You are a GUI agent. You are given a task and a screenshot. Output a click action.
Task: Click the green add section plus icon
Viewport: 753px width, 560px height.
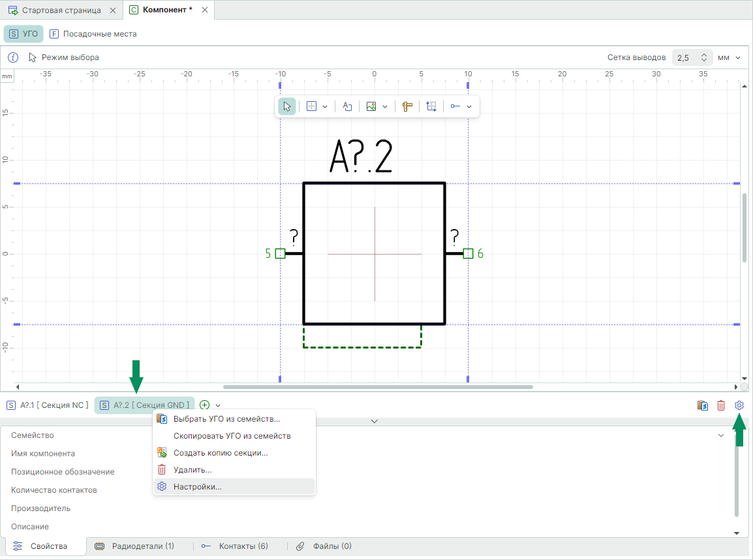[x=205, y=405]
